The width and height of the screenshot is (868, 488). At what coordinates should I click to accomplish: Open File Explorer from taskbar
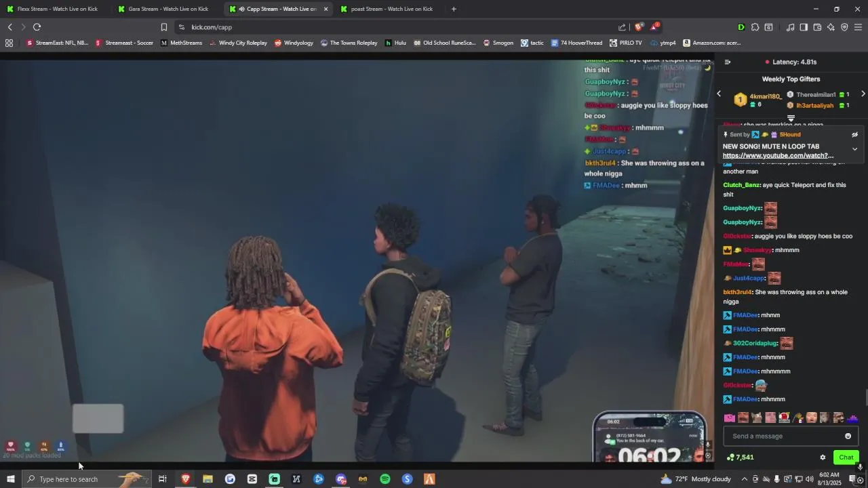tap(208, 479)
